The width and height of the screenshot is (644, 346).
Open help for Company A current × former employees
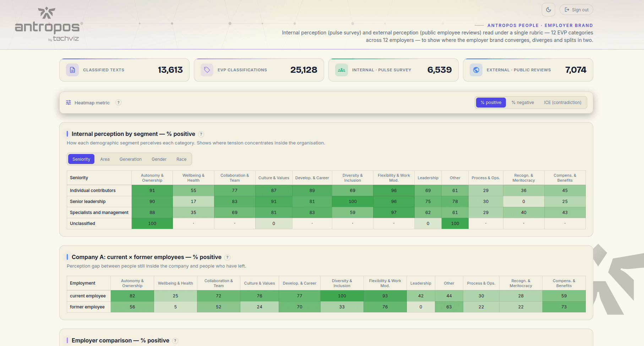pyautogui.click(x=228, y=257)
